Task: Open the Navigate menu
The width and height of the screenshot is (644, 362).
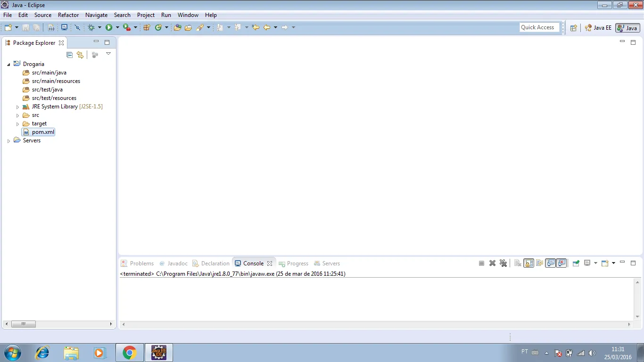Action: [97, 15]
